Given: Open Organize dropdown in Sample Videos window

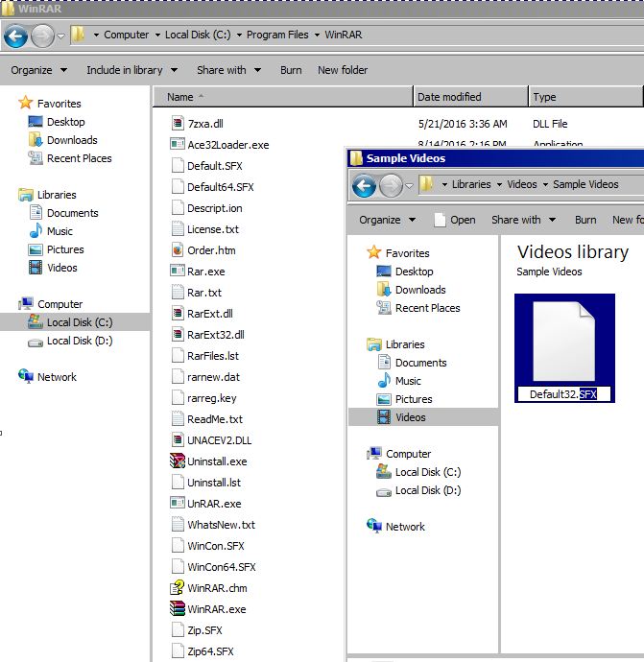Looking at the screenshot, I should pos(387,220).
